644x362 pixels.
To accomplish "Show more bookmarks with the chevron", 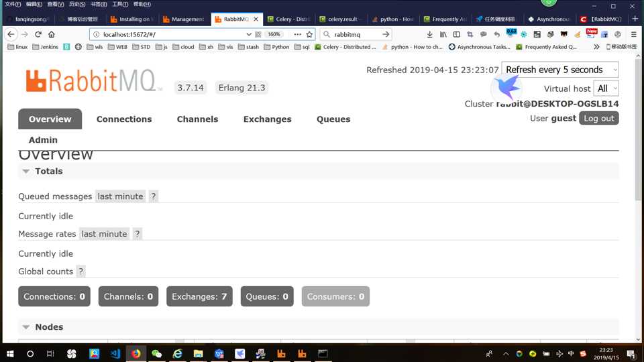I will point(596,47).
